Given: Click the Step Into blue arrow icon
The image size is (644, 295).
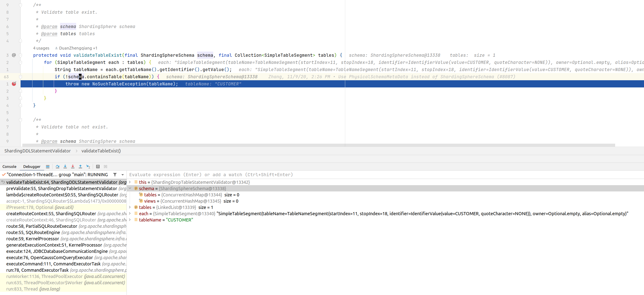Looking at the screenshot, I should coord(65,166).
